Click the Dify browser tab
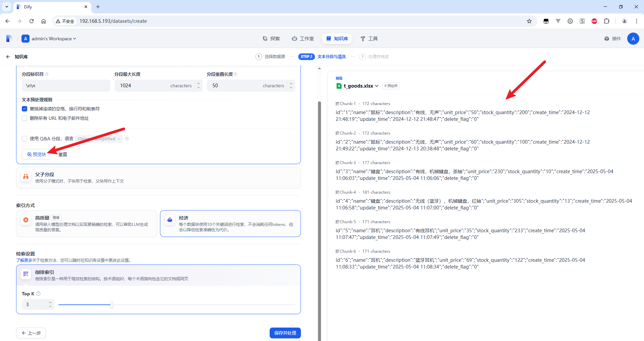The image size is (644, 341). pos(52,7)
